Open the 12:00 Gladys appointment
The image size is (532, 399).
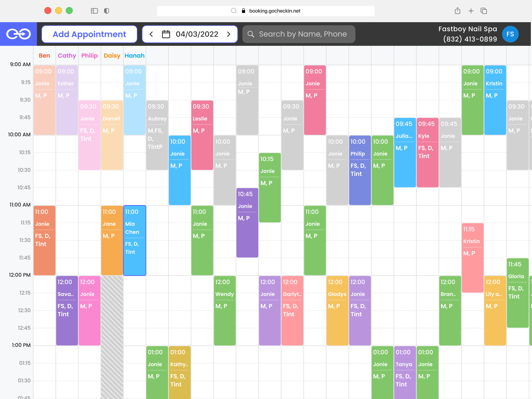coord(337,311)
